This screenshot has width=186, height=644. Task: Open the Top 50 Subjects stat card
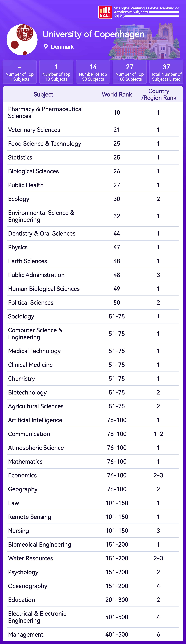(93, 72)
